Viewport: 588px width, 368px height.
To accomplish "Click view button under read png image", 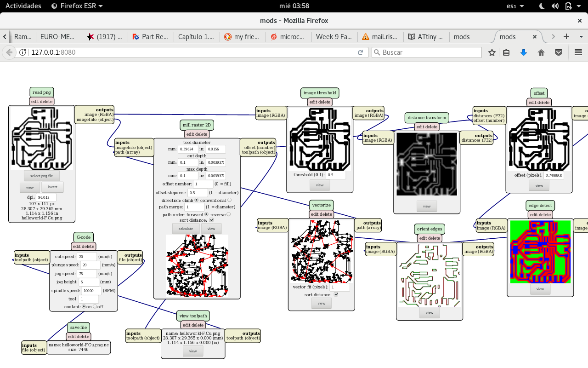I will click(30, 187).
